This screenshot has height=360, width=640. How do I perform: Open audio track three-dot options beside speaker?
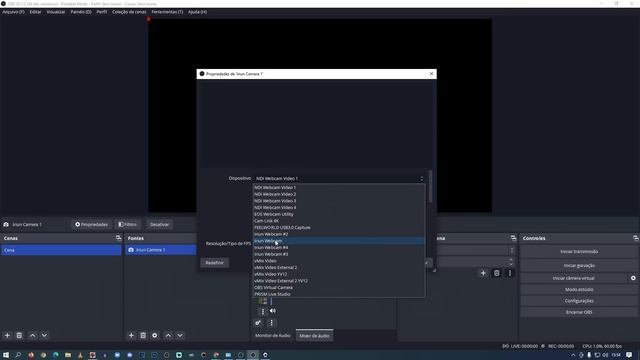[262, 311]
